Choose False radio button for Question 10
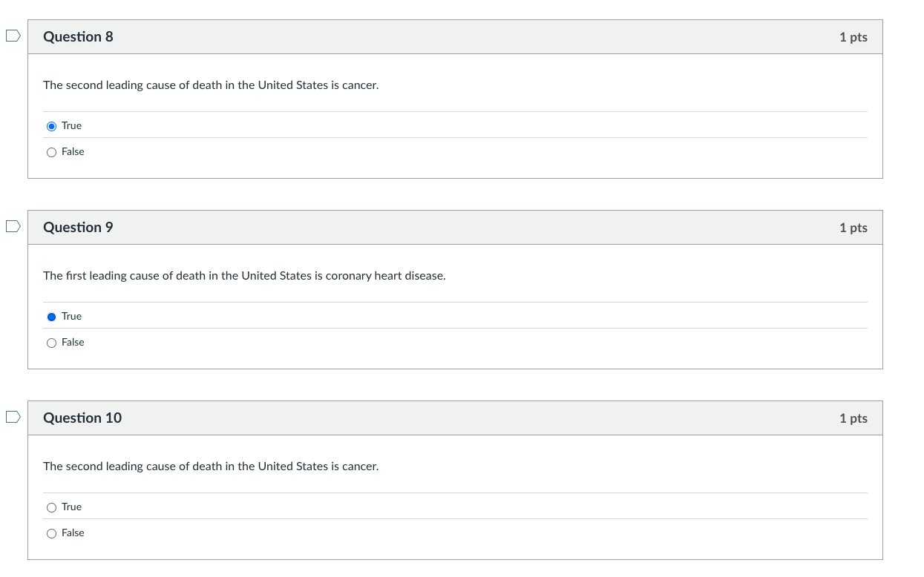This screenshot has width=924, height=577. [x=51, y=533]
